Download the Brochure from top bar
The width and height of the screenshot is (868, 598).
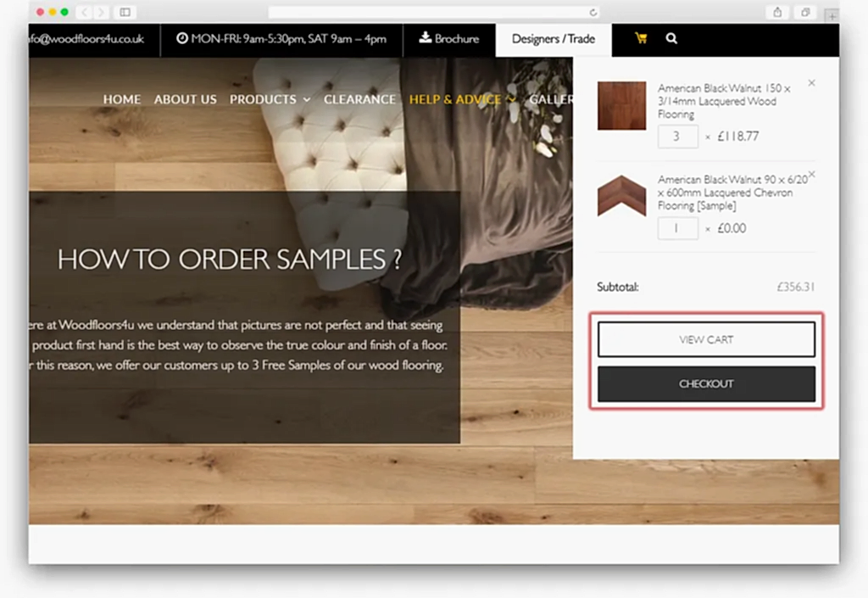[448, 38]
